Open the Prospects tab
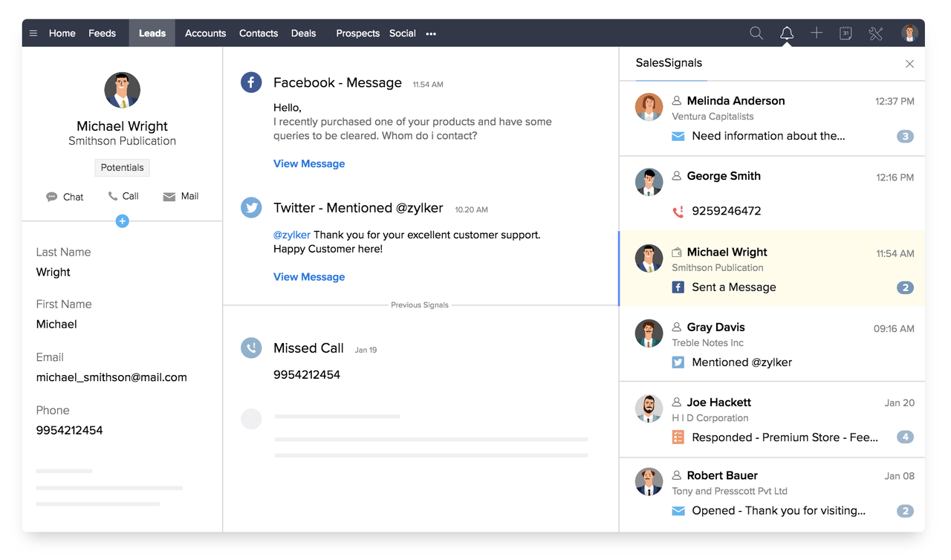This screenshot has height=560, width=951. [x=358, y=33]
